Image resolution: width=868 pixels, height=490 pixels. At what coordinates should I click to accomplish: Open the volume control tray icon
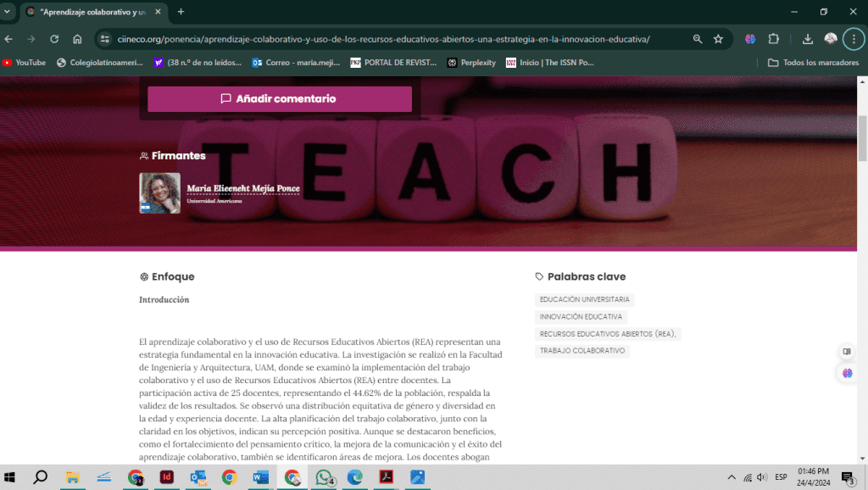pos(762,477)
